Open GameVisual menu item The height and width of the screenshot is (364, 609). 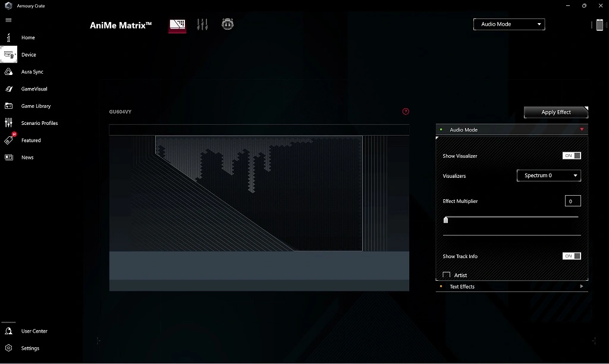coord(34,89)
